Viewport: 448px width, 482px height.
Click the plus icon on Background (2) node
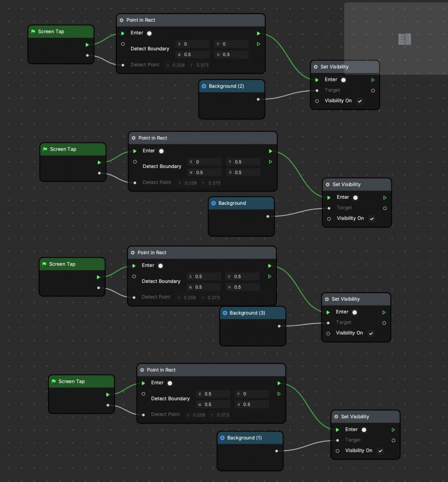pos(204,86)
